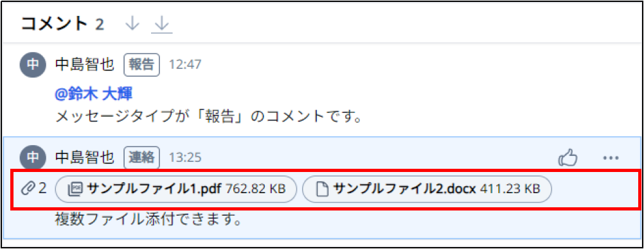Click the 連絡 message type tag
644x249 pixels.
click(141, 158)
